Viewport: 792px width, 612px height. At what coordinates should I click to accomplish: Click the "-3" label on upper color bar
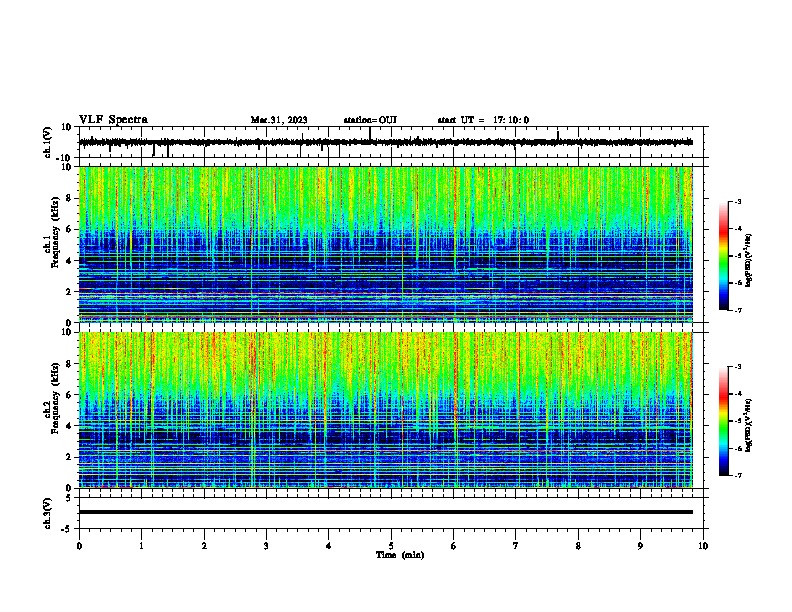pos(737,202)
